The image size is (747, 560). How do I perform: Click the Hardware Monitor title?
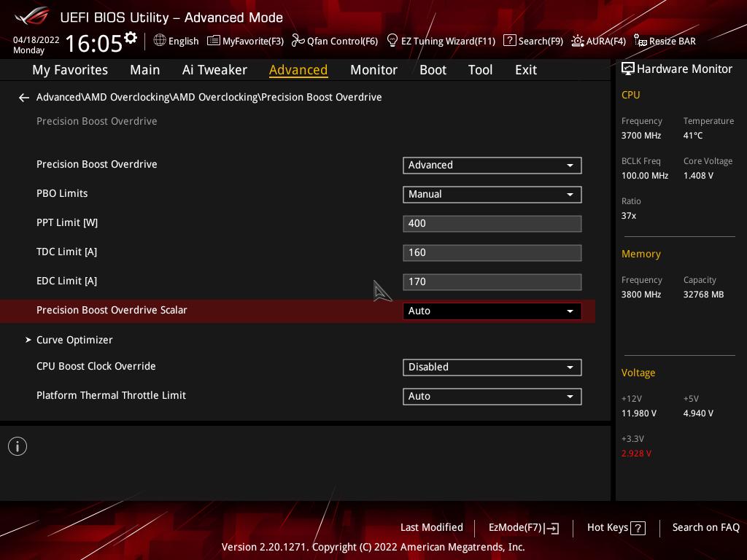tap(684, 69)
